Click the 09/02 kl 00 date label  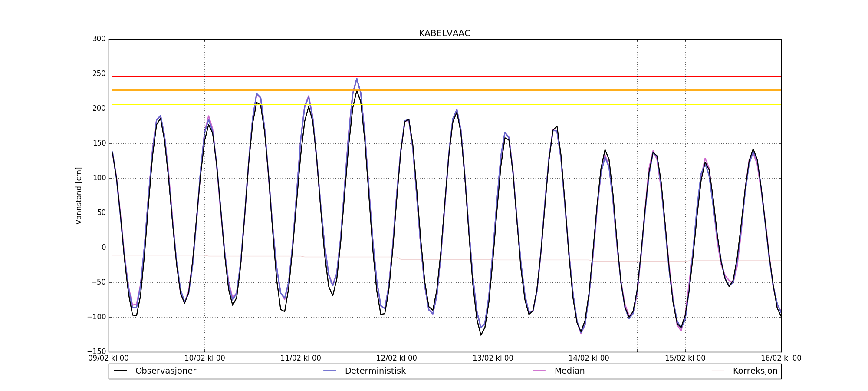(108, 358)
